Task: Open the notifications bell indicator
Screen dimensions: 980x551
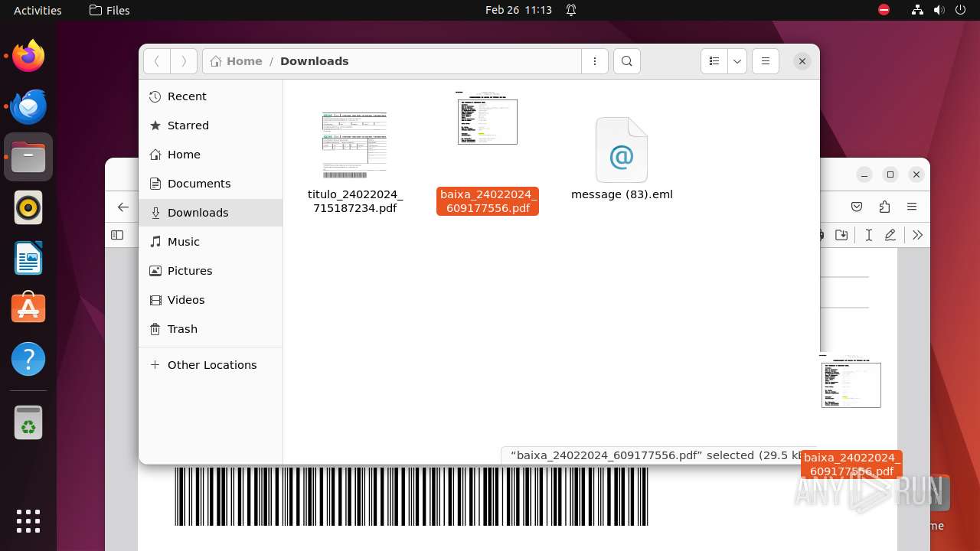Action: coord(571,10)
